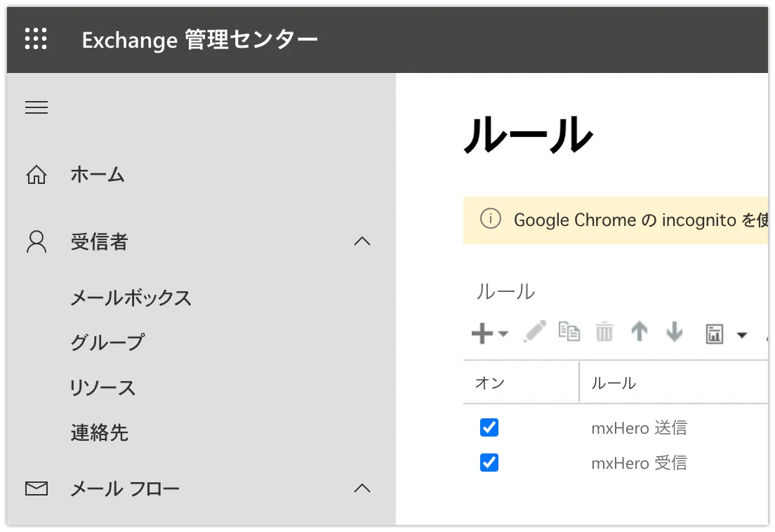Open 連絡先 in the sidebar
This screenshot has width=775, height=532.
click(x=100, y=433)
